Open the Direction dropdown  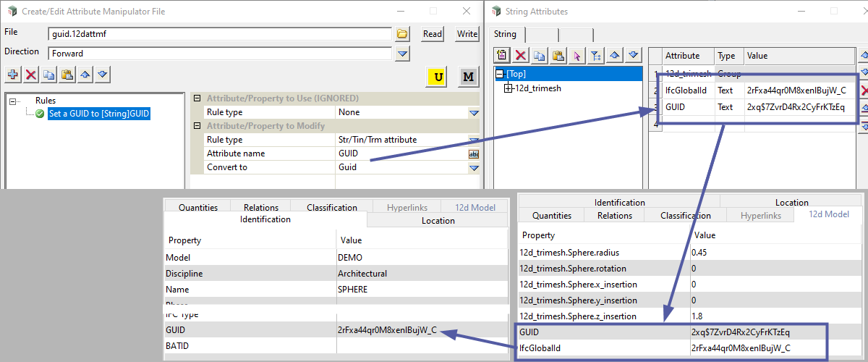pyautogui.click(x=403, y=54)
